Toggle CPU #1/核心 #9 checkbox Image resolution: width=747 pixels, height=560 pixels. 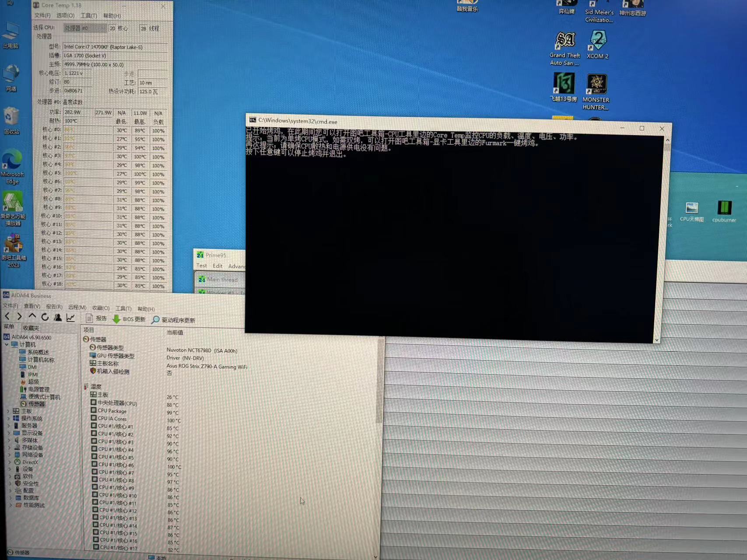coord(95,487)
